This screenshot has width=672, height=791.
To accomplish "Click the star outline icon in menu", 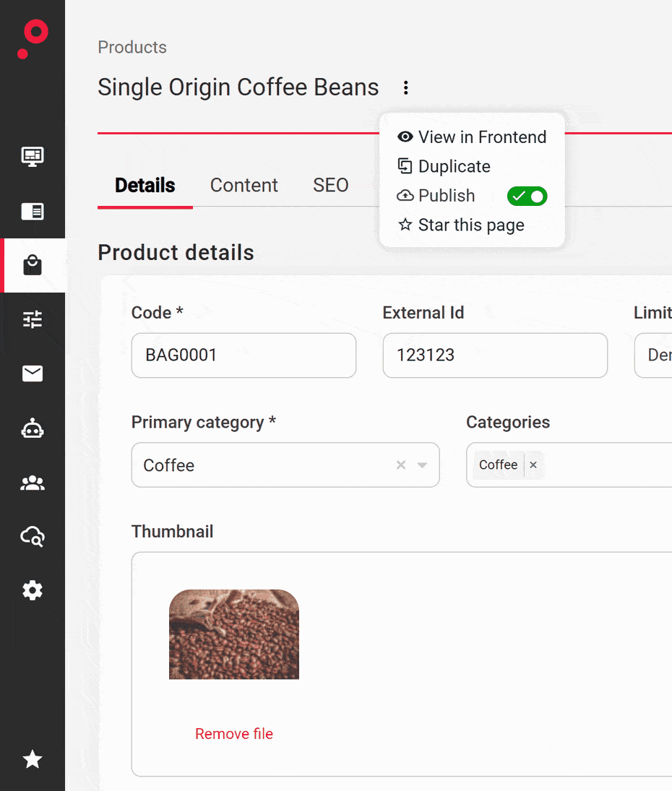I will 405,225.
